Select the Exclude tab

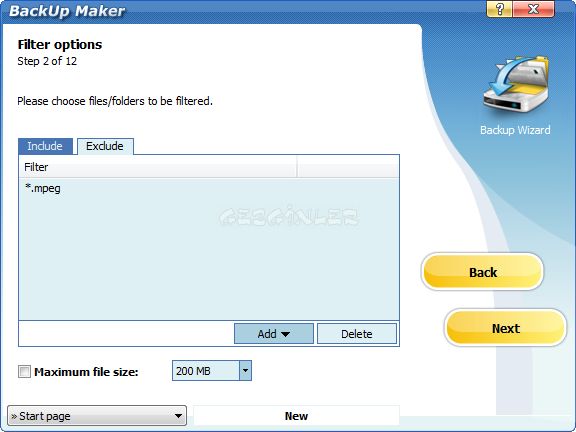pos(105,146)
